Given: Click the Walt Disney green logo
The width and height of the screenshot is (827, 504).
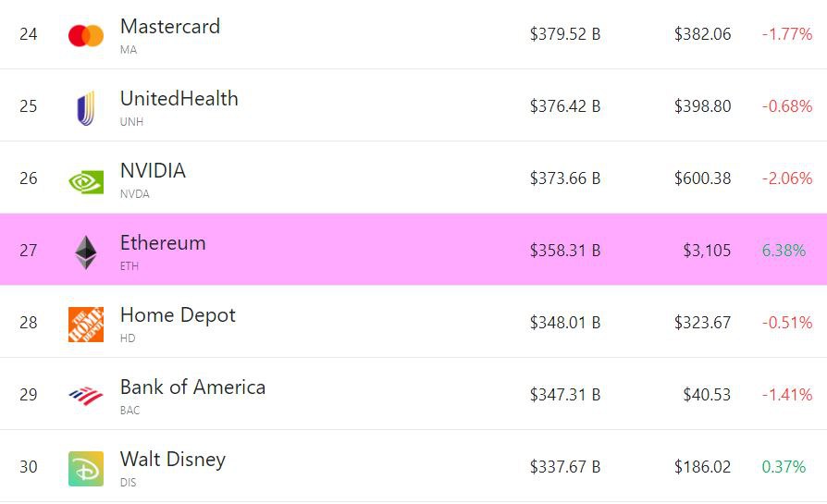Looking at the screenshot, I should [x=86, y=469].
